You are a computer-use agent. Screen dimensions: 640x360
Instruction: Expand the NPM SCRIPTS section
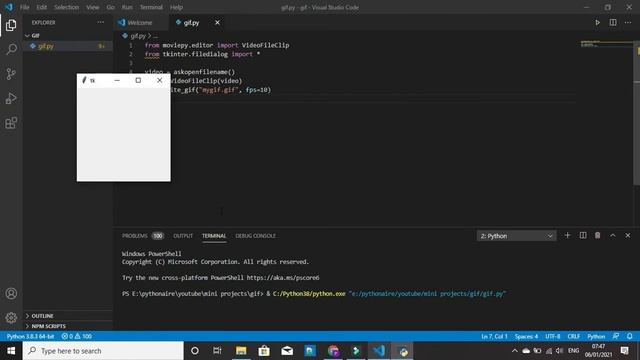coord(67,326)
